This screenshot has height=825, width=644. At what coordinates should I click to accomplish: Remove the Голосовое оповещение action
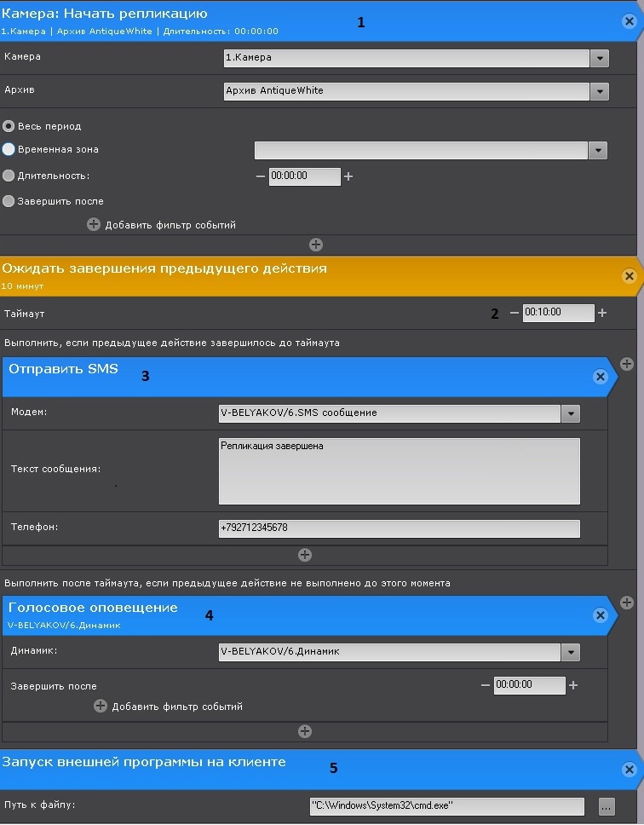(x=600, y=615)
